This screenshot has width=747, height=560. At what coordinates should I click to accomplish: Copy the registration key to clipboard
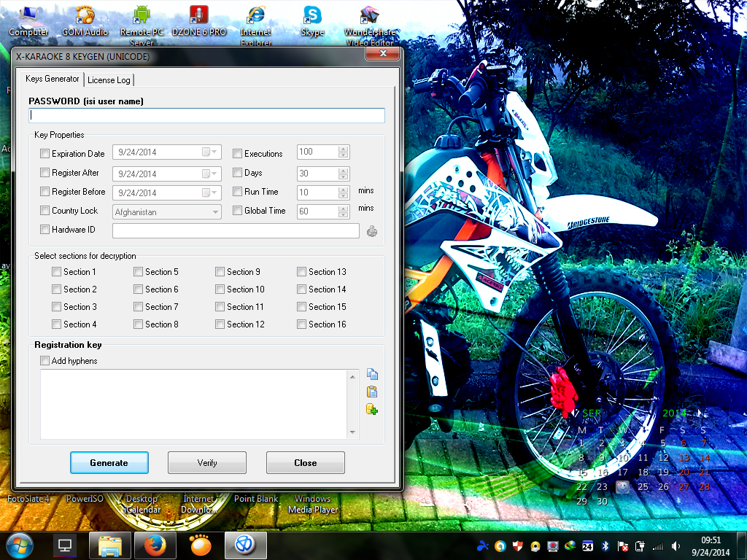(x=372, y=373)
